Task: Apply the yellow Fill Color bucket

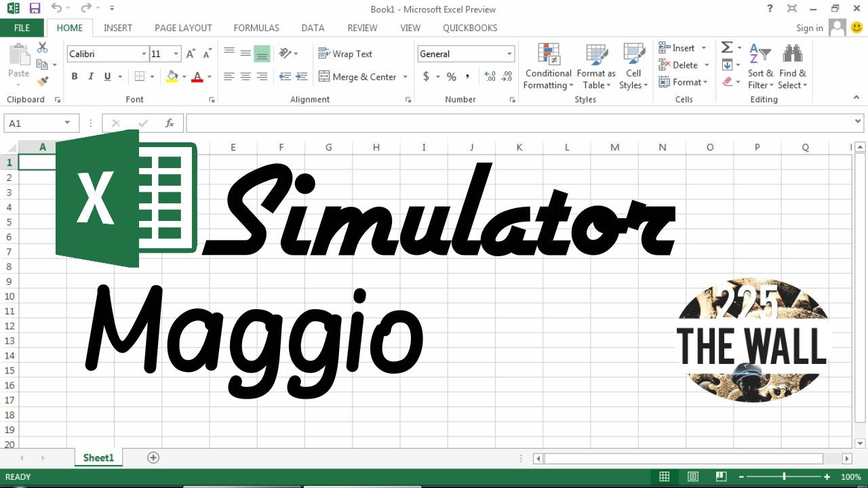Action: click(x=172, y=77)
